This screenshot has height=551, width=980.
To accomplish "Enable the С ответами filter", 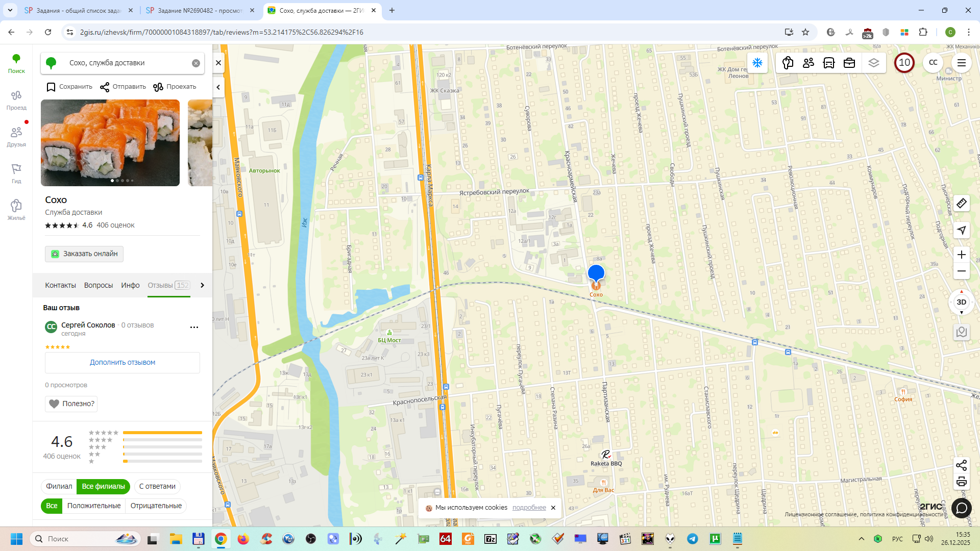I will [x=157, y=486].
